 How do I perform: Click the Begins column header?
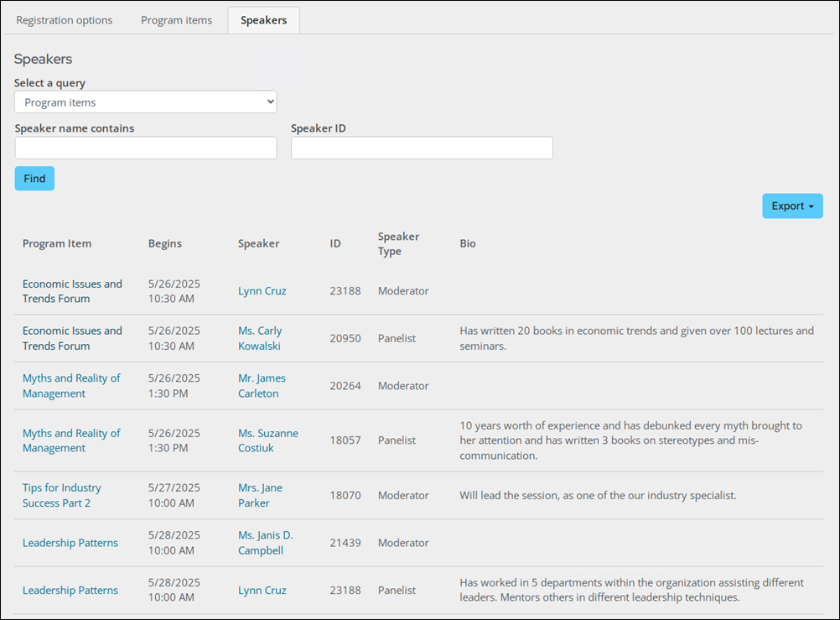tap(165, 243)
